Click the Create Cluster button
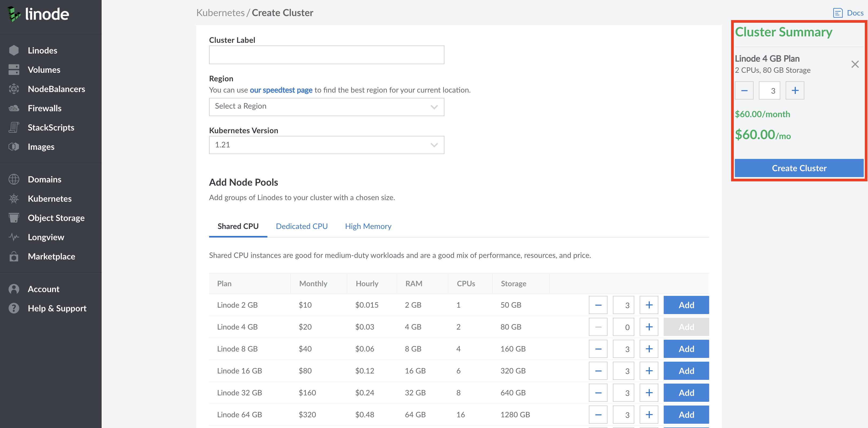The width and height of the screenshot is (868, 428). tap(799, 168)
